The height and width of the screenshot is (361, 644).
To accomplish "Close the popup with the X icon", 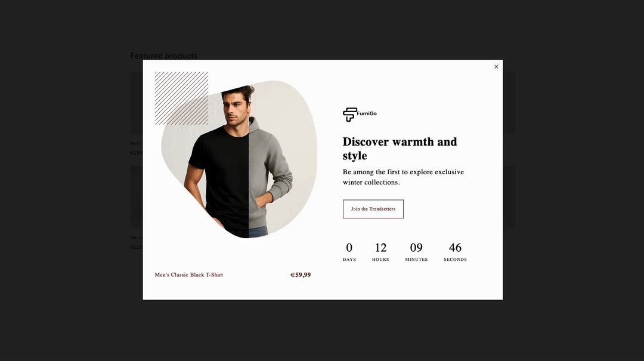I will 496,67.
